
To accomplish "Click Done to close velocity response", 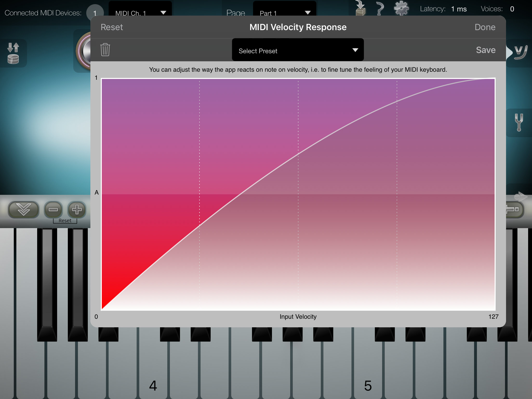I will pos(485,27).
